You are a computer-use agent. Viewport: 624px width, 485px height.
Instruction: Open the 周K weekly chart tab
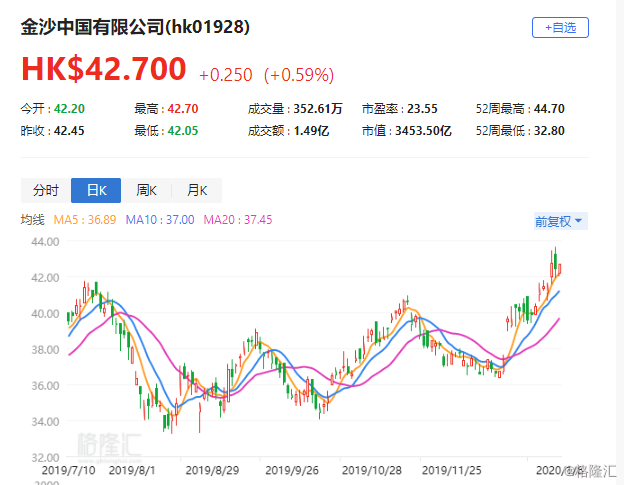pyautogui.click(x=146, y=190)
